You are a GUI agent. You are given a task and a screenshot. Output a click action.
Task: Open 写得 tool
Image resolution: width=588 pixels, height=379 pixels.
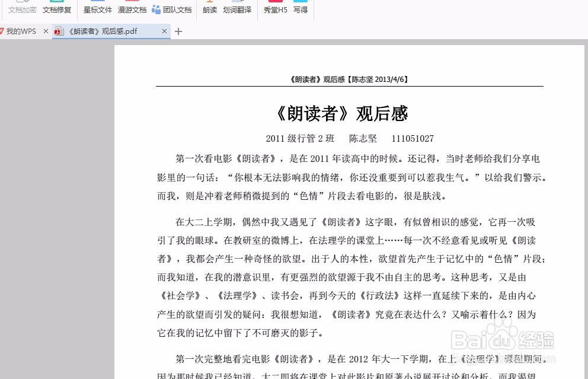301,8
